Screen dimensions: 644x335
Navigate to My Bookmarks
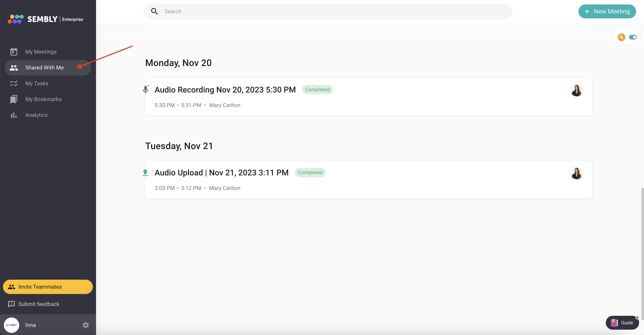48,99
